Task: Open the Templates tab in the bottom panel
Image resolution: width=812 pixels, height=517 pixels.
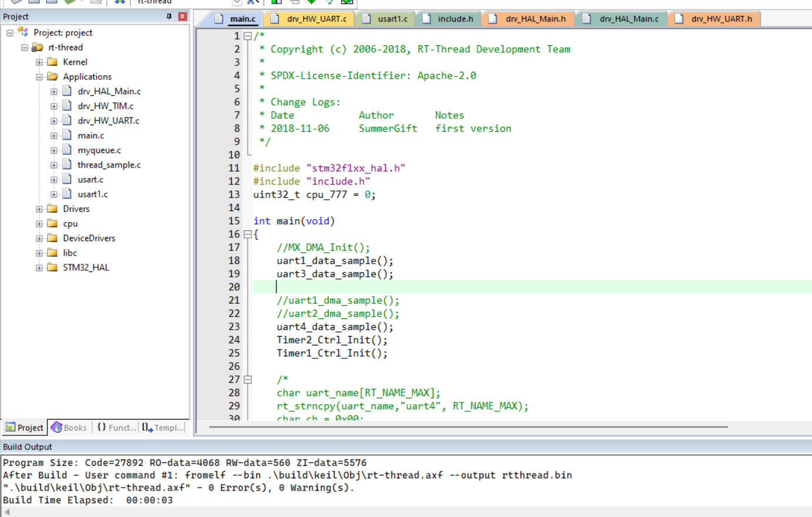Action: 163,428
